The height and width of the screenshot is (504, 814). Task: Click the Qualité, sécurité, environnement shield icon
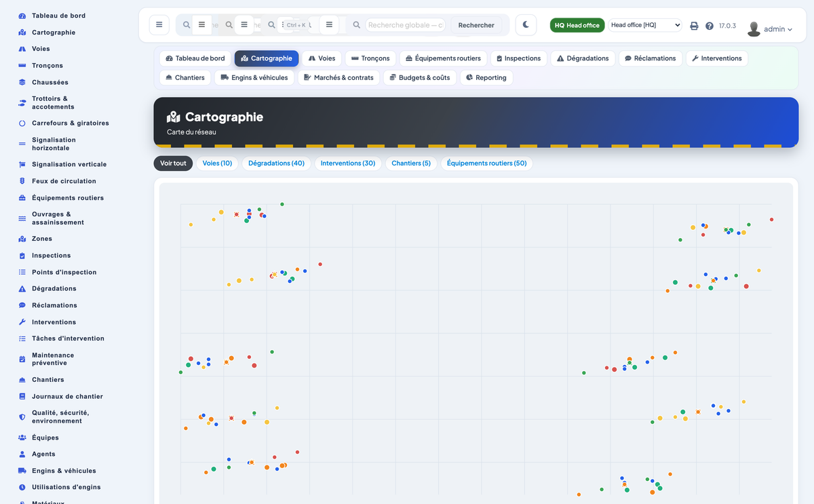pyautogui.click(x=22, y=417)
